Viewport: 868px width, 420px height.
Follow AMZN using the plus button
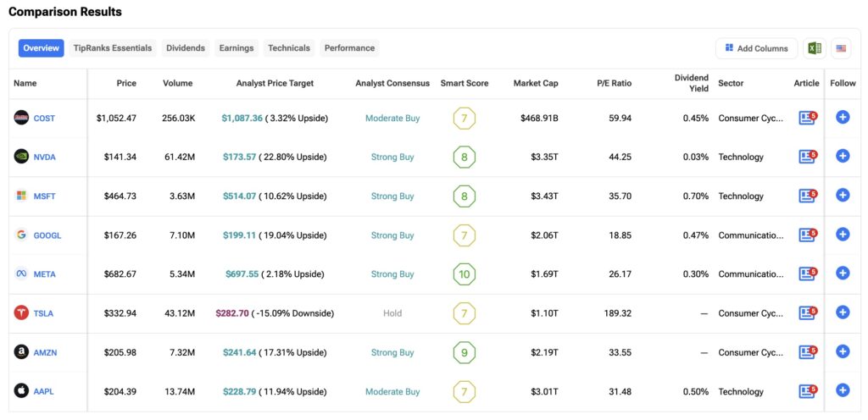coord(843,352)
